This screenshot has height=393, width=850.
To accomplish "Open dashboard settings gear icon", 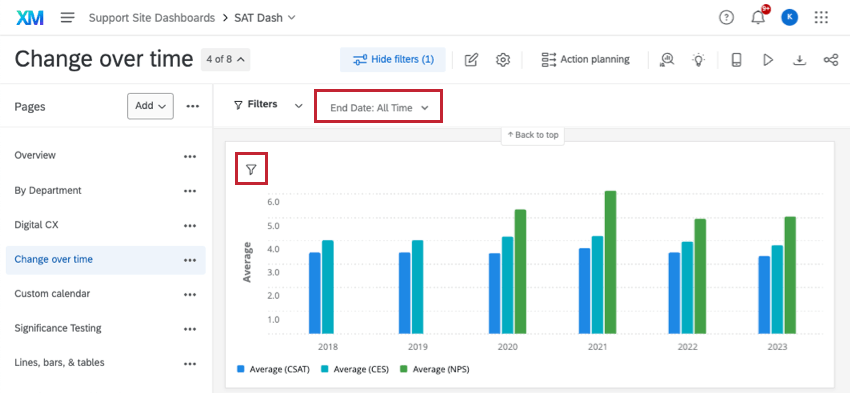I will click(503, 60).
